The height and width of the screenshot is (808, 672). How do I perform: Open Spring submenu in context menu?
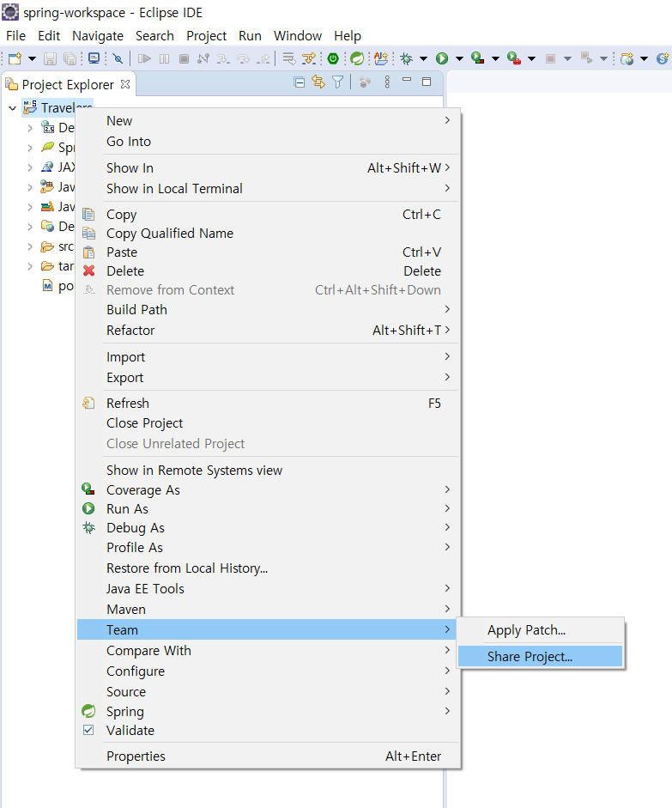pyautogui.click(x=268, y=712)
